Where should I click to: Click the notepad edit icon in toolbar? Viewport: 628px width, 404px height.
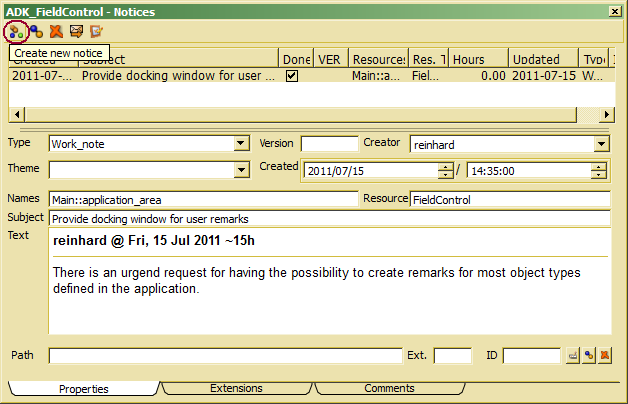point(96,31)
